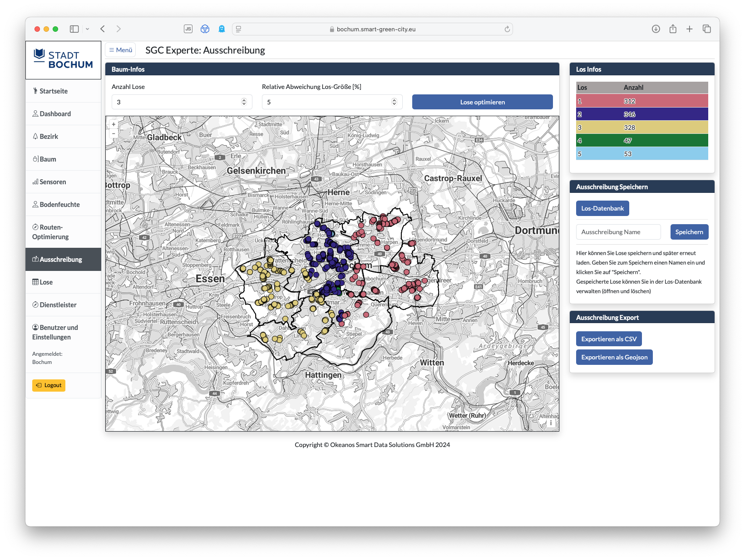Open Safari downloads icon
Viewport: 745px width, 560px height.
(x=656, y=29)
